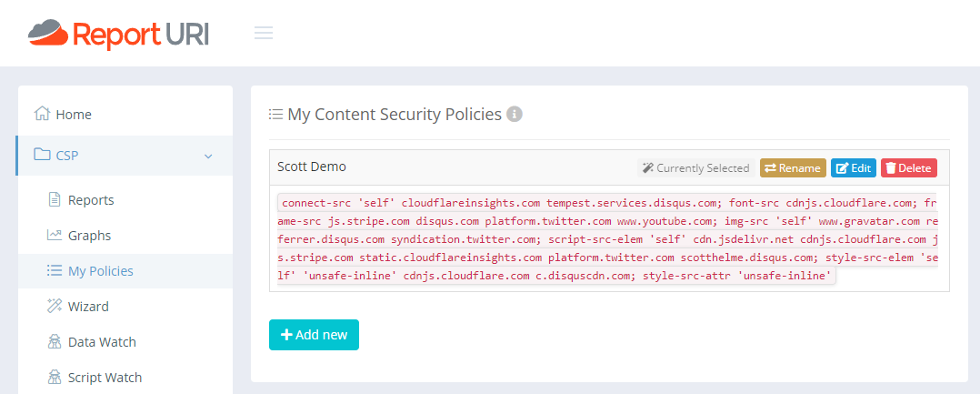Click the Graphs chart icon

tap(54, 236)
